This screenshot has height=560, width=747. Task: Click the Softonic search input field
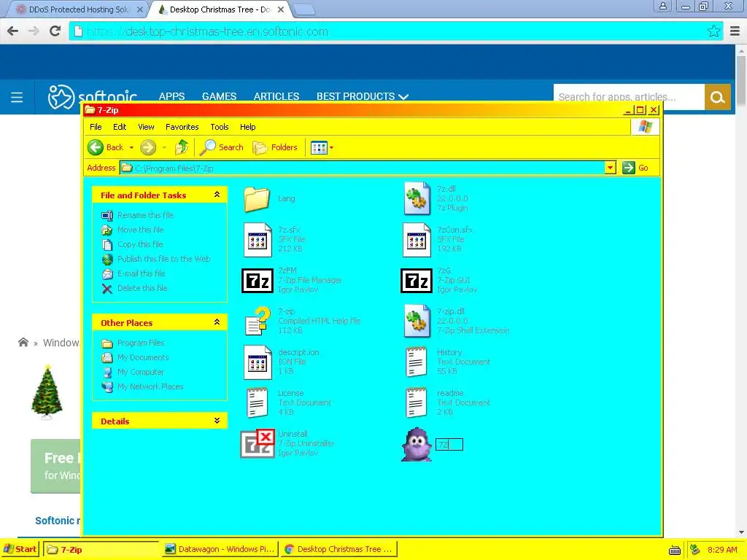click(629, 97)
